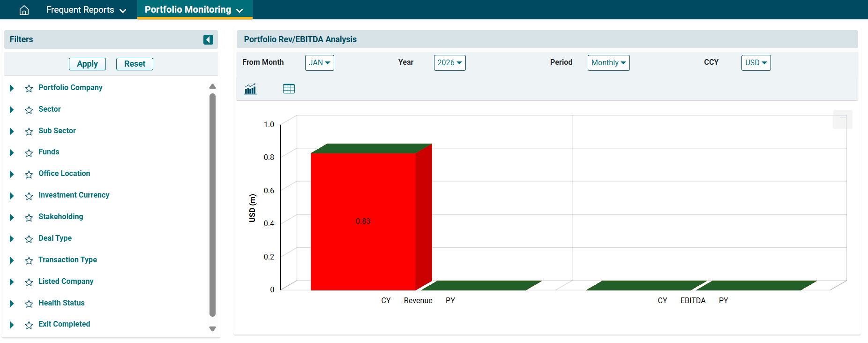The height and width of the screenshot is (343, 868).
Task: Star the Sector filter
Action: (x=29, y=110)
